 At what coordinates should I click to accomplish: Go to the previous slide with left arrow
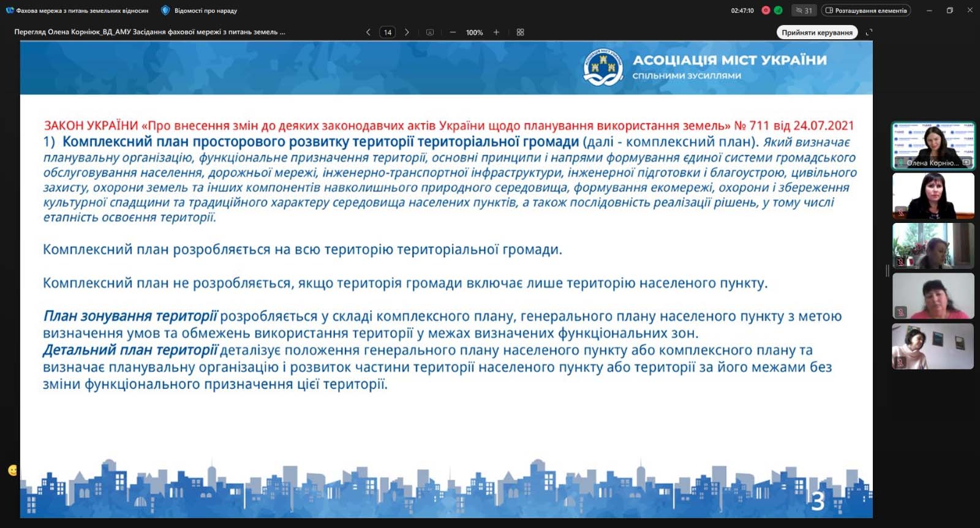point(368,32)
